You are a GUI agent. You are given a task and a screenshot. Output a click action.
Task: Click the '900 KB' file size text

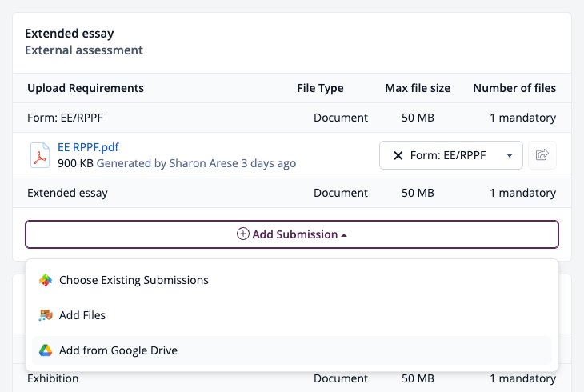coord(75,163)
